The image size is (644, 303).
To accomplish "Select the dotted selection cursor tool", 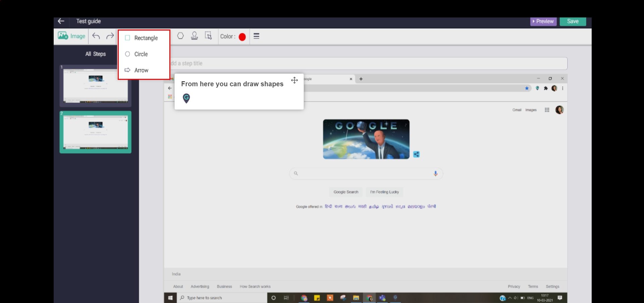I will pyautogui.click(x=208, y=36).
